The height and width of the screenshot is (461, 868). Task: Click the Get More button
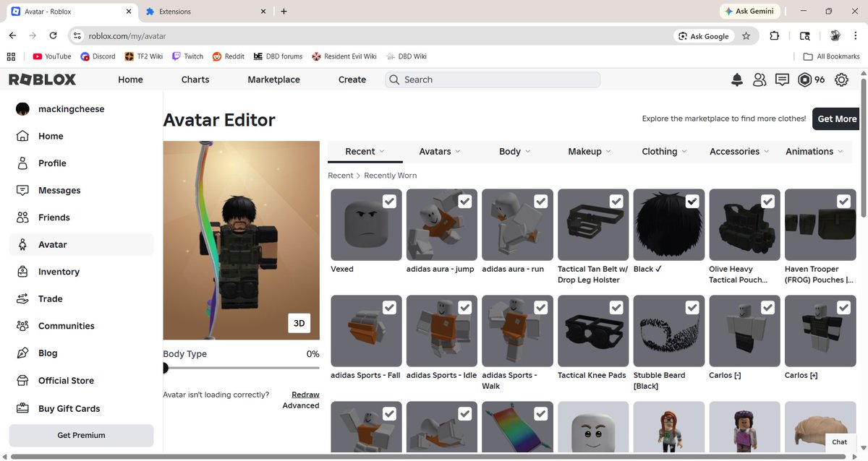click(x=837, y=119)
